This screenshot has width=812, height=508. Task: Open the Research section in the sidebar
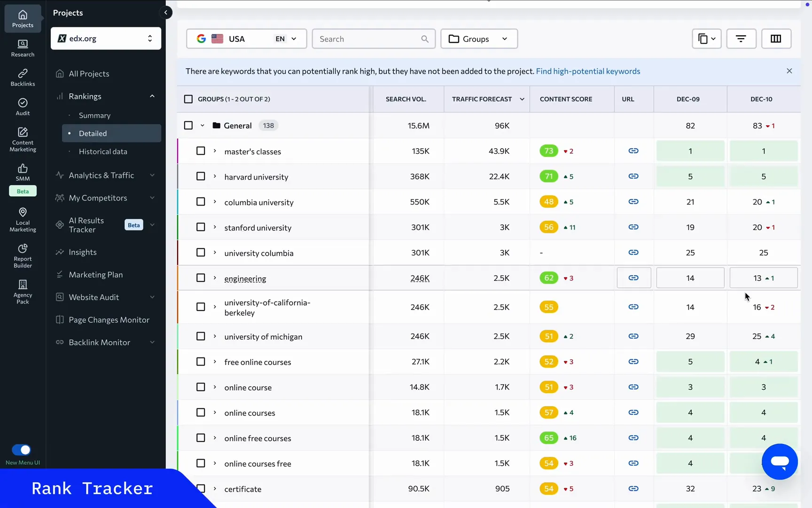(22, 48)
